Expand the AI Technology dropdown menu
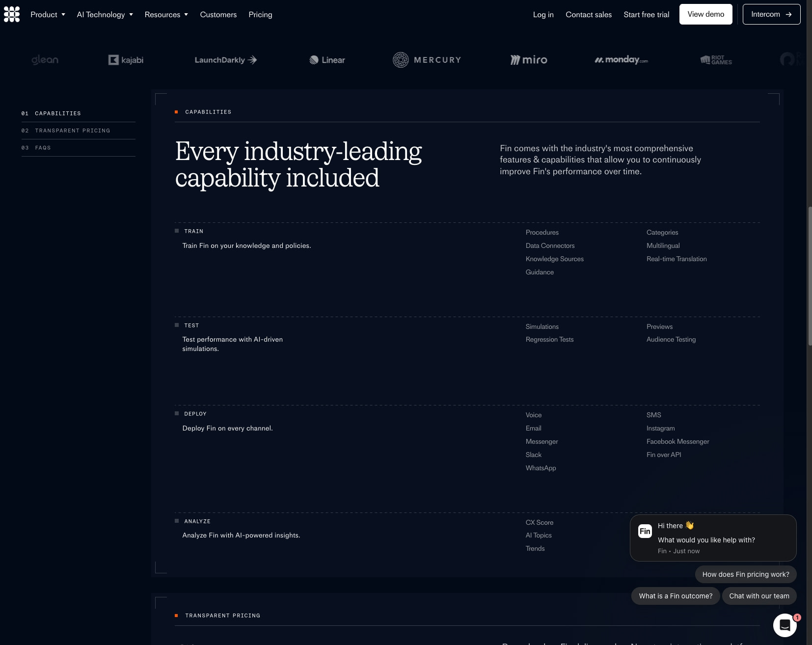812x645 pixels. point(105,15)
